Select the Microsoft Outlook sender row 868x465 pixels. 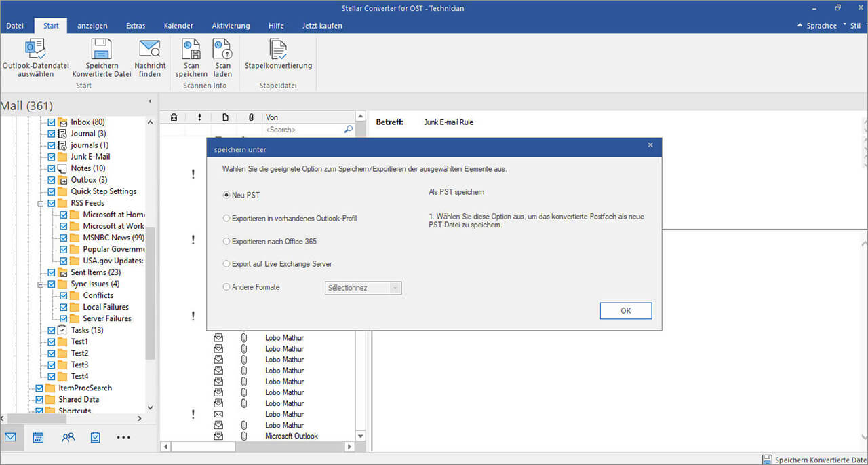(292, 436)
